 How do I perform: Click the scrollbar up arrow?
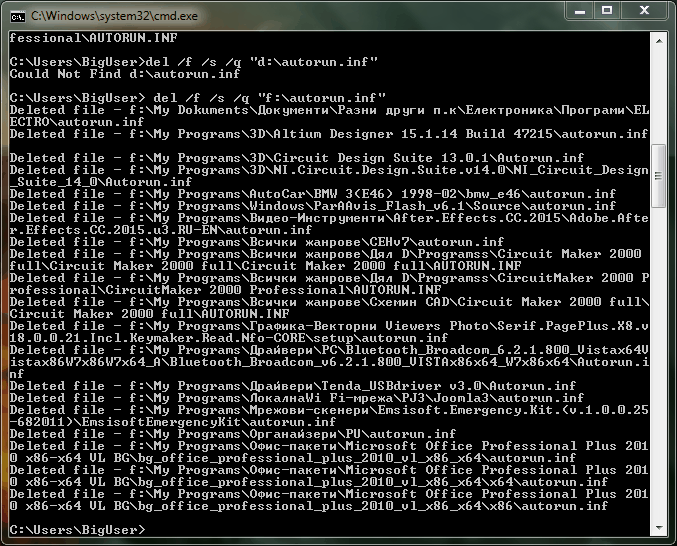pyautogui.click(x=659, y=41)
